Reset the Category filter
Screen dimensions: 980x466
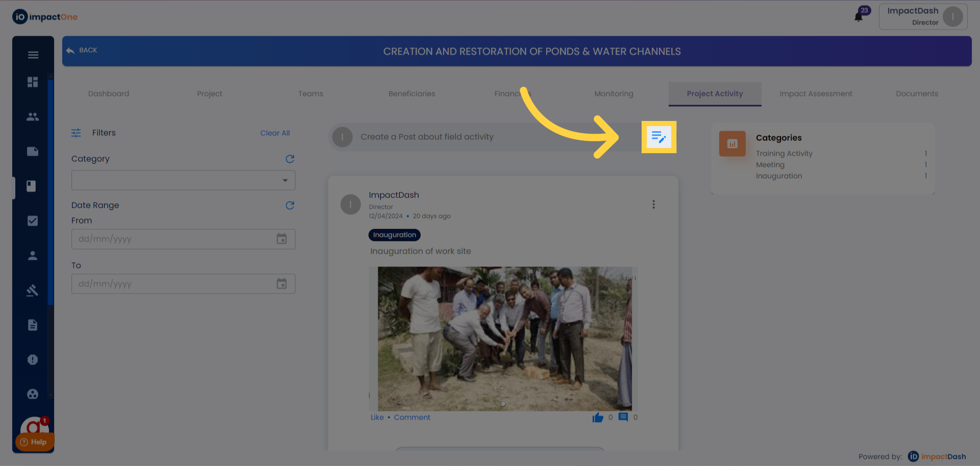[290, 159]
